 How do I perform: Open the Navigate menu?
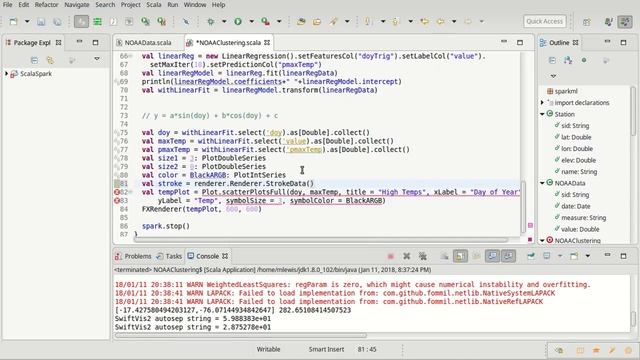point(77,5)
